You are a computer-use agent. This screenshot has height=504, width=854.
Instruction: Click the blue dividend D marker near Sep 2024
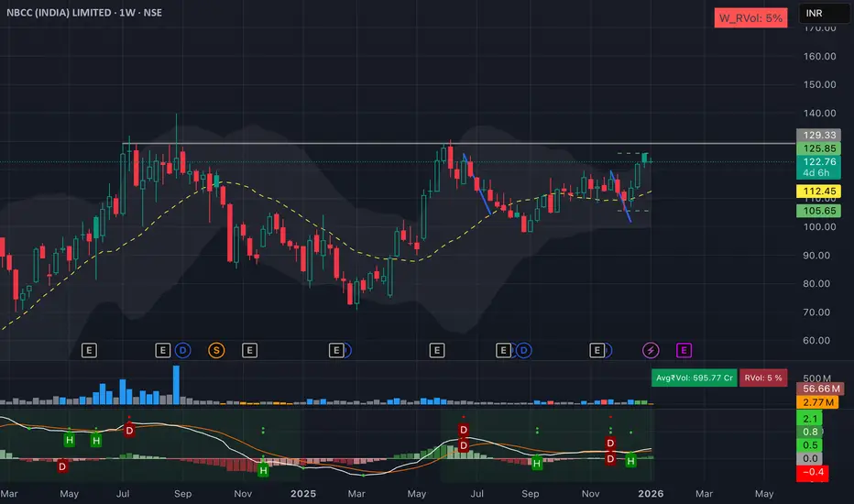click(x=183, y=350)
